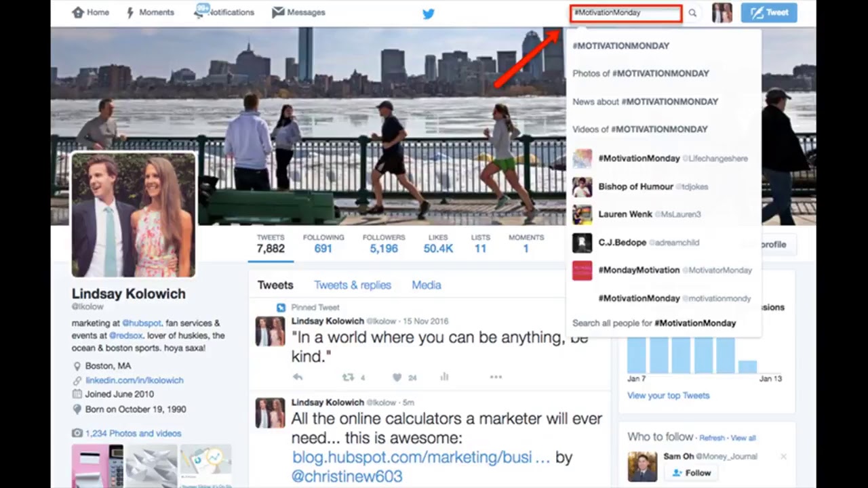Click the Tweet compose button
The height and width of the screenshot is (488, 868).
click(769, 13)
